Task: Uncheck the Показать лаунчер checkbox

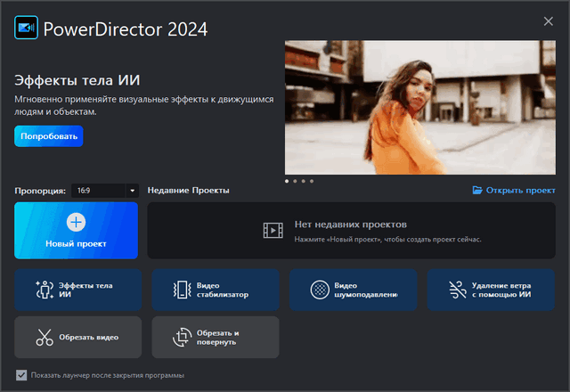Action: coord(21,375)
